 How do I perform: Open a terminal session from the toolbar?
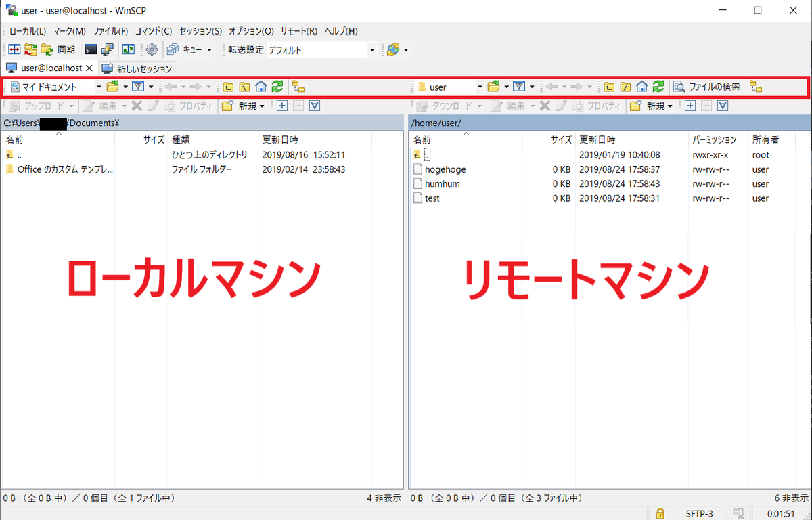coord(90,49)
